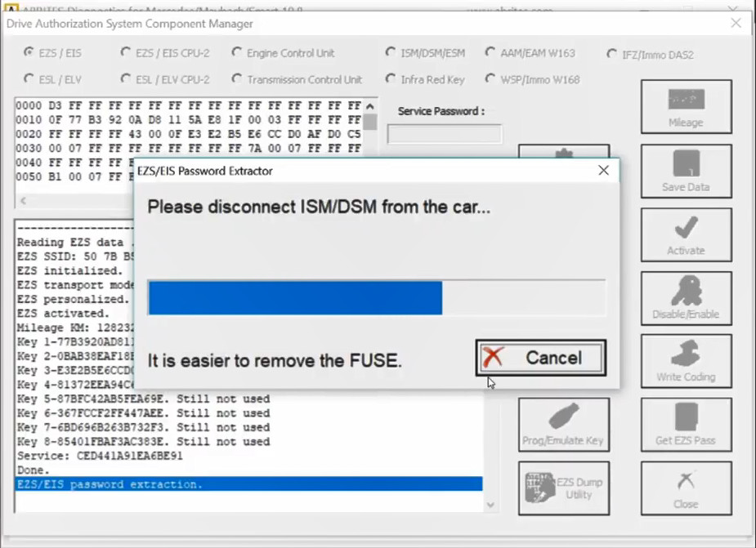Click the hex dump scroll left arrow
Viewport: 756px width, 548px height.
click(x=23, y=201)
